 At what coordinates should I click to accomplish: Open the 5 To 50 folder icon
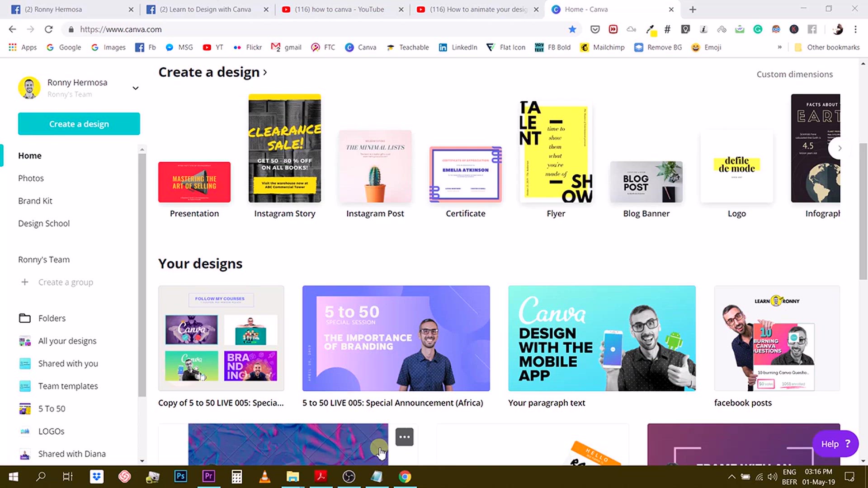[x=25, y=408]
